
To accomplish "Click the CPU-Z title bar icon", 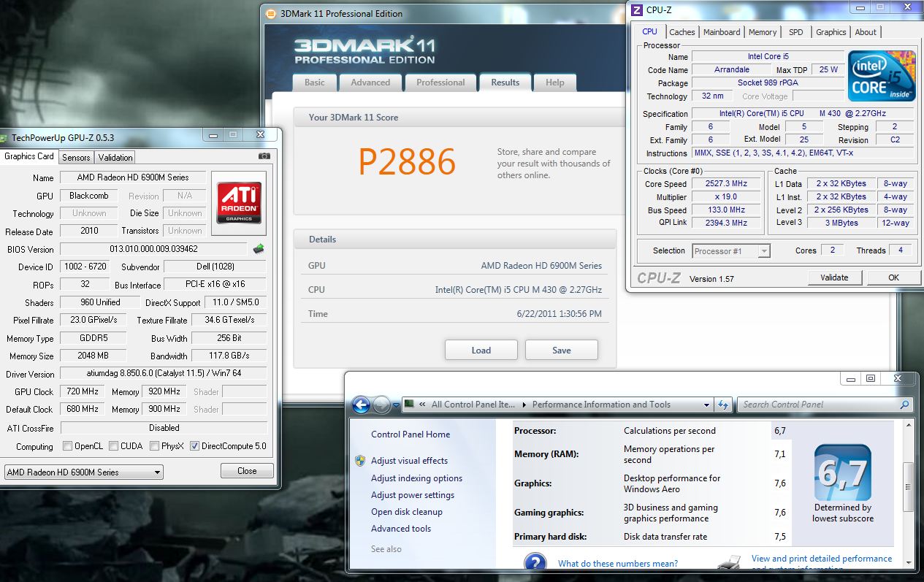I will point(636,9).
